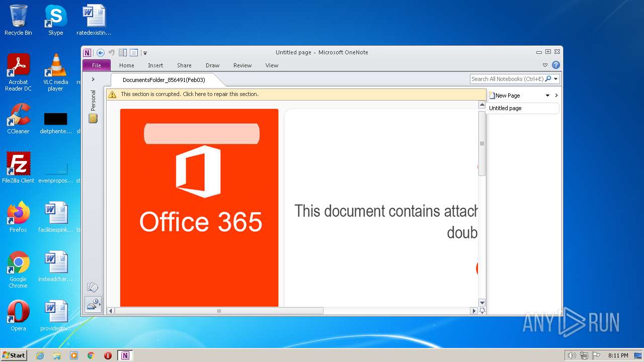The height and width of the screenshot is (362, 644).
Task: Open Acrobat Reader DC shortcut
Action: pos(18,72)
